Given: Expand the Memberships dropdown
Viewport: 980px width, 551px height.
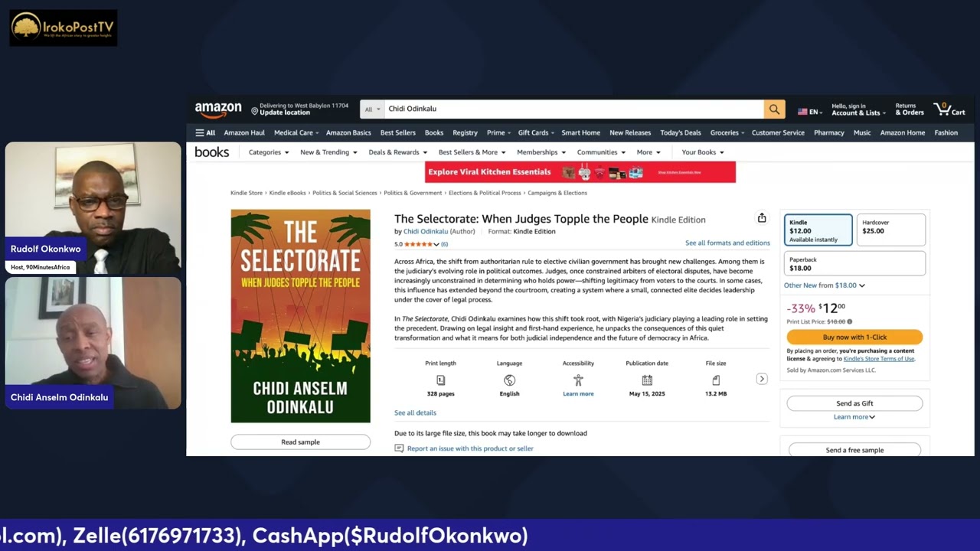Looking at the screenshot, I should coord(541,152).
